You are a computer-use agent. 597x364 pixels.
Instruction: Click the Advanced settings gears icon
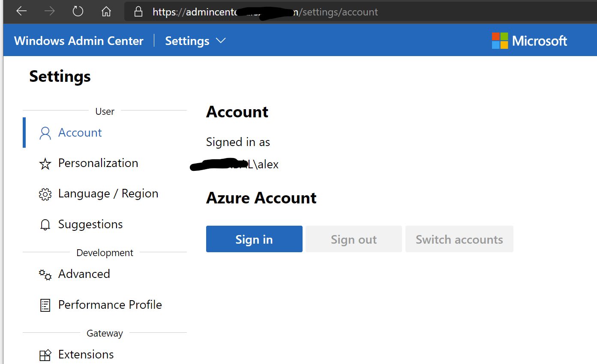pos(45,274)
